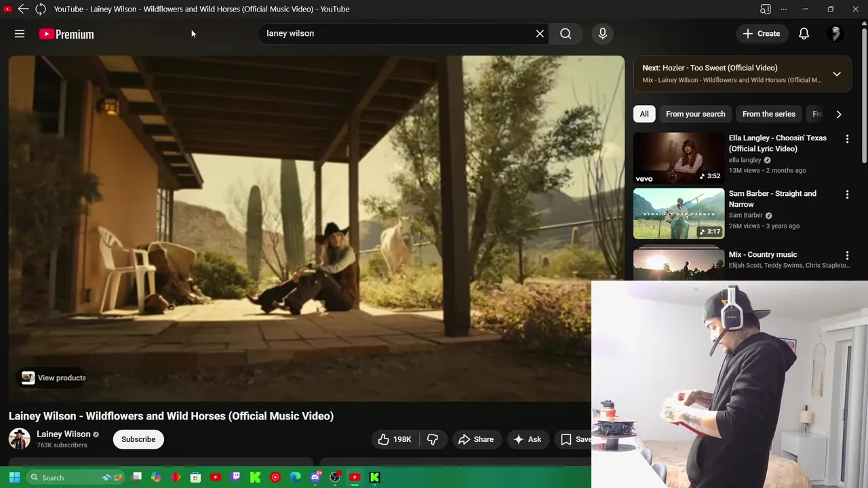The image size is (868, 488).
Task: Open options for Mix - Country music
Action: 847,256
